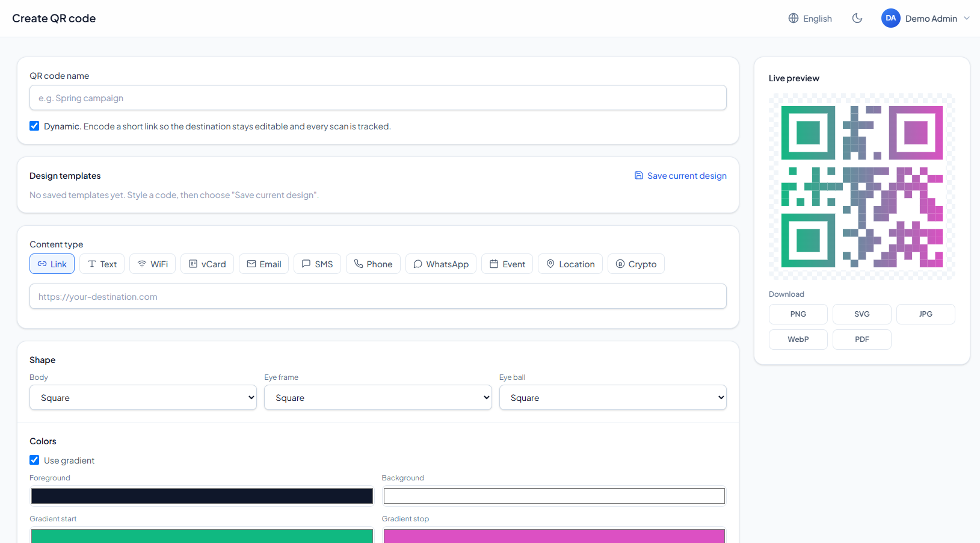This screenshot has width=980, height=543.
Task: Focus the destination URL input field
Action: click(378, 296)
